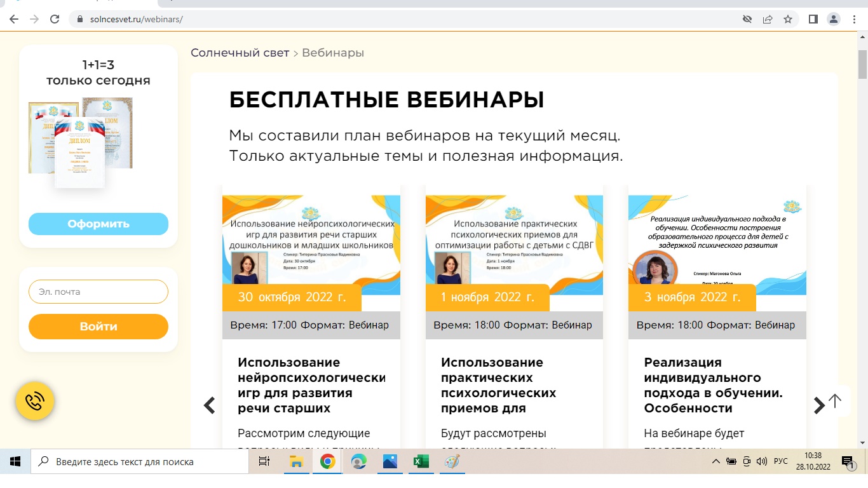
Task: Open Excel from the Windows taskbar
Action: [x=421, y=462]
